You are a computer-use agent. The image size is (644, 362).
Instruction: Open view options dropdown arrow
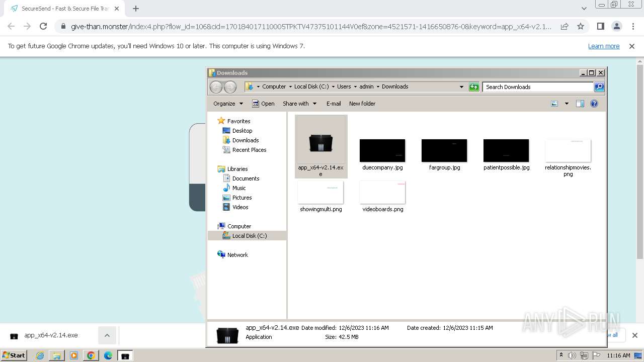(567, 104)
